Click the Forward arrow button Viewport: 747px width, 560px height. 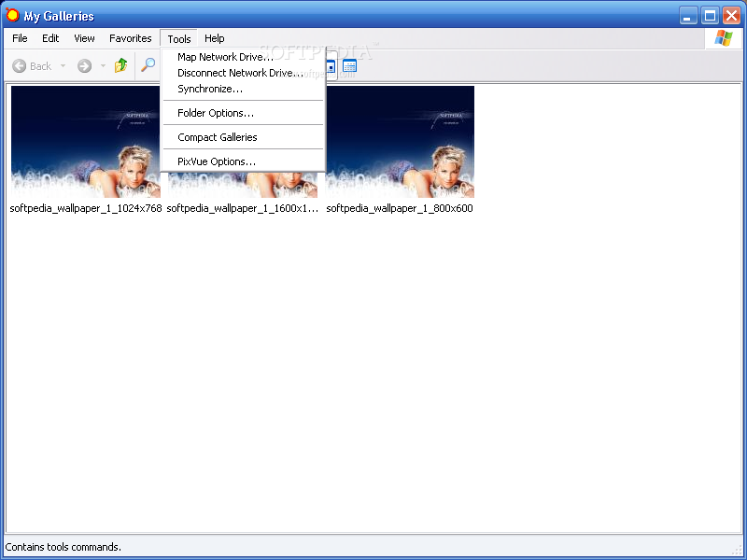click(84, 65)
